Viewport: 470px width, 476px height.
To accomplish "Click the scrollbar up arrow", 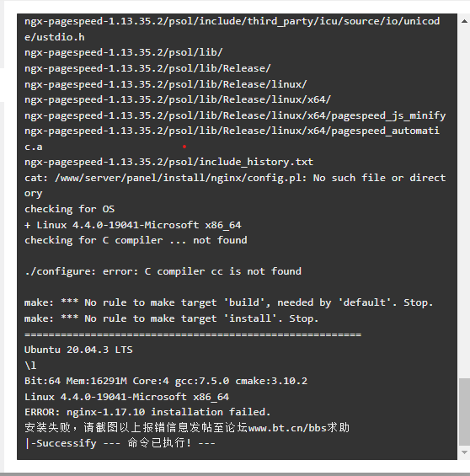I will coord(464,21).
